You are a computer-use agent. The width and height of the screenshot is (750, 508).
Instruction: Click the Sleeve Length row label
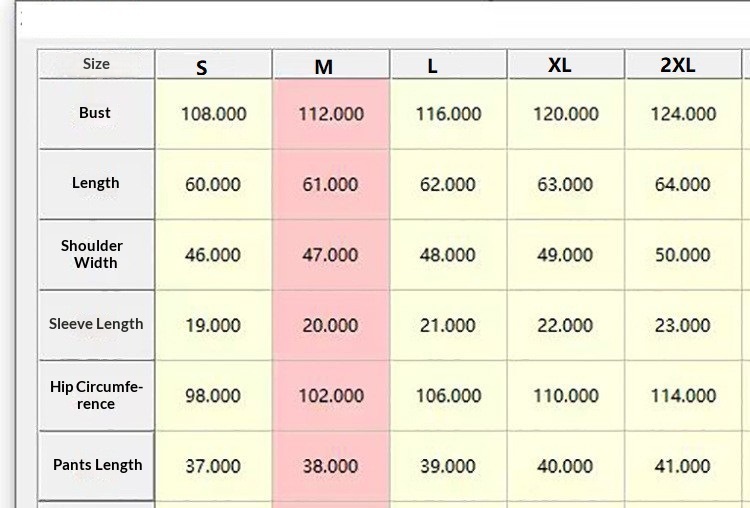(x=96, y=324)
